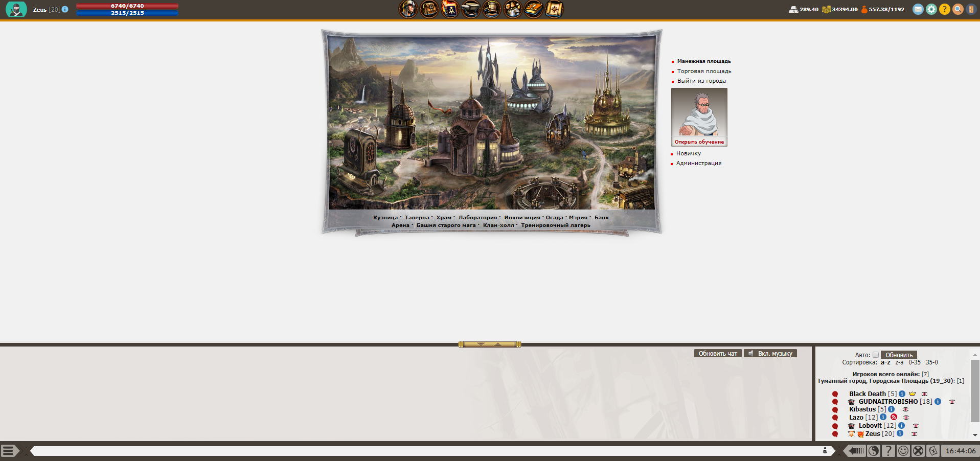Toggle music with Вкл. музыку button
Viewport: 980px width, 461px height.
click(x=770, y=353)
